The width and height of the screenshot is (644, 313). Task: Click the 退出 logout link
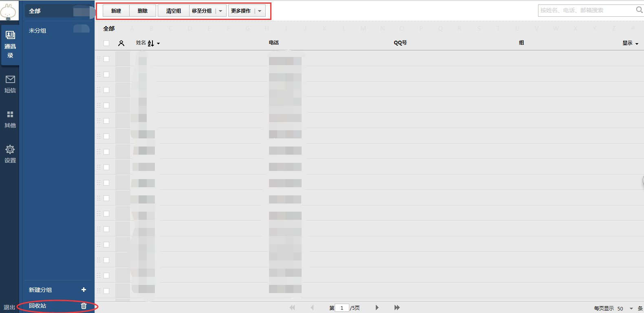click(9, 307)
